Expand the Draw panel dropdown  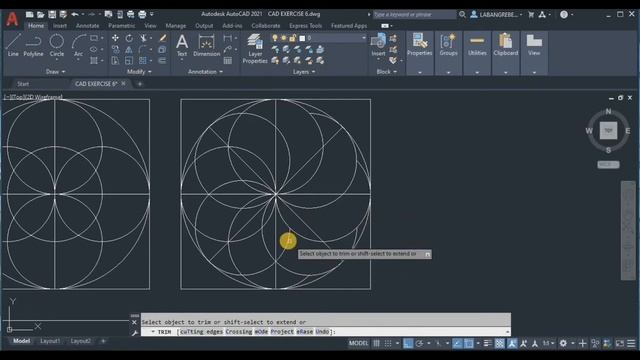point(56,71)
